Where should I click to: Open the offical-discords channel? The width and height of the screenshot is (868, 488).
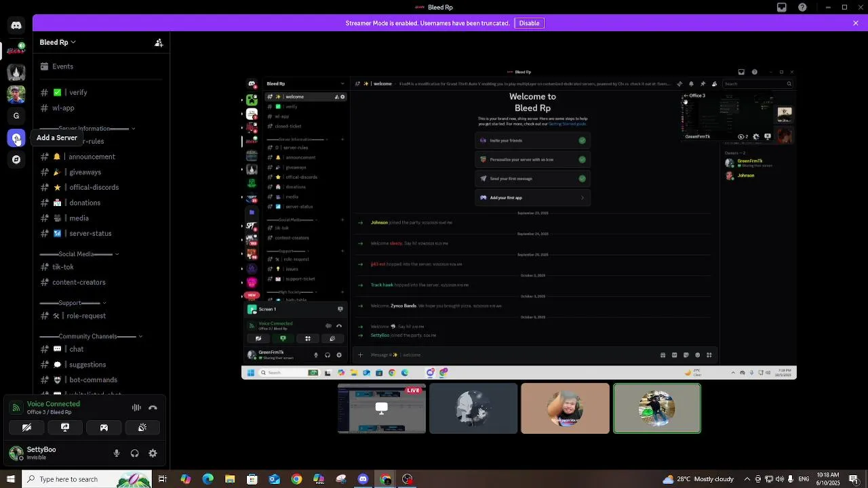click(102, 187)
